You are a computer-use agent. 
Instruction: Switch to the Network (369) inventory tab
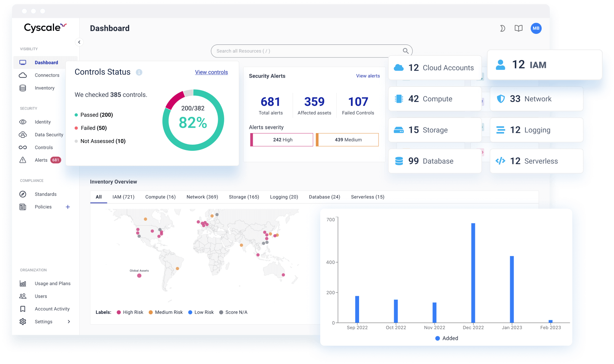coord(202,197)
